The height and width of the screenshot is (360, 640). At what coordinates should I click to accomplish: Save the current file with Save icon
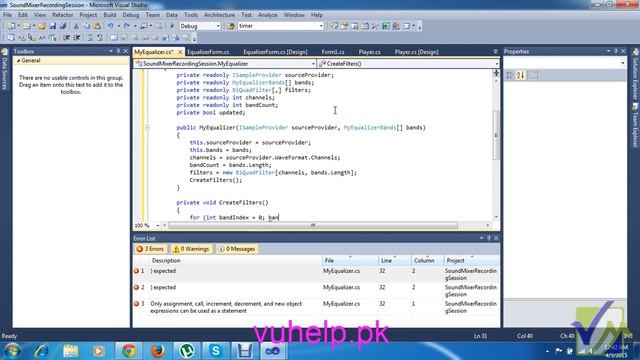53,26
